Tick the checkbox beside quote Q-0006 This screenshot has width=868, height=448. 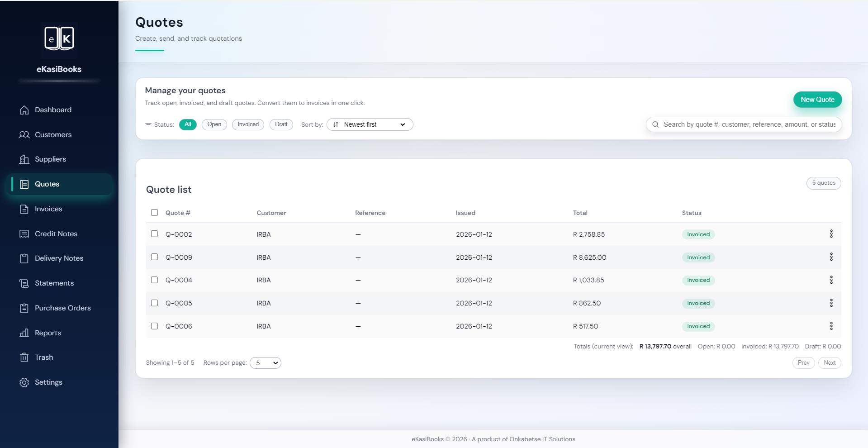pyautogui.click(x=154, y=326)
